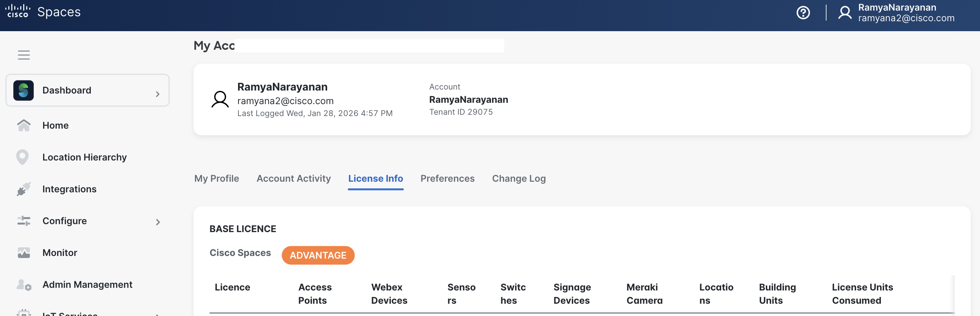Viewport: 980px width, 316px height.
Task: Click the Monitor chart icon
Action: click(24, 253)
